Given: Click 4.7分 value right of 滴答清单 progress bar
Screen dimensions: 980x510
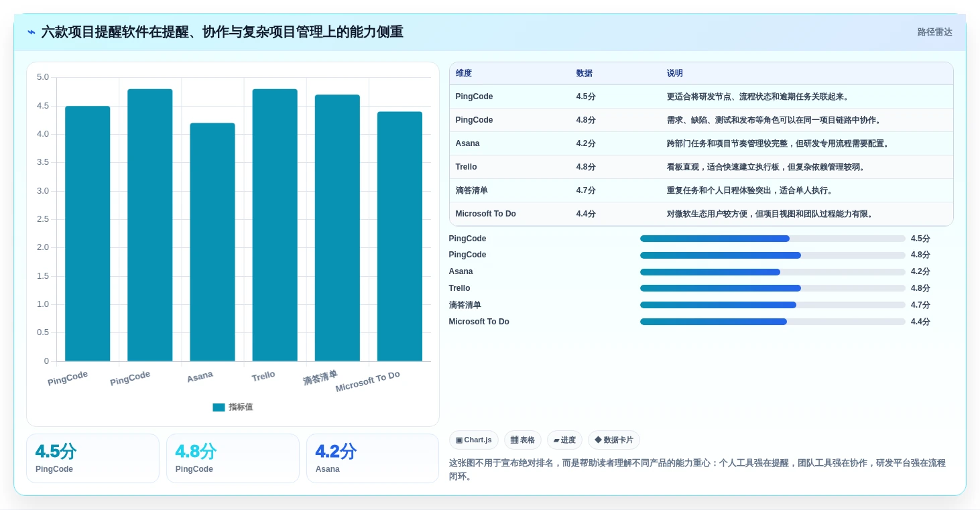Looking at the screenshot, I should (x=920, y=305).
